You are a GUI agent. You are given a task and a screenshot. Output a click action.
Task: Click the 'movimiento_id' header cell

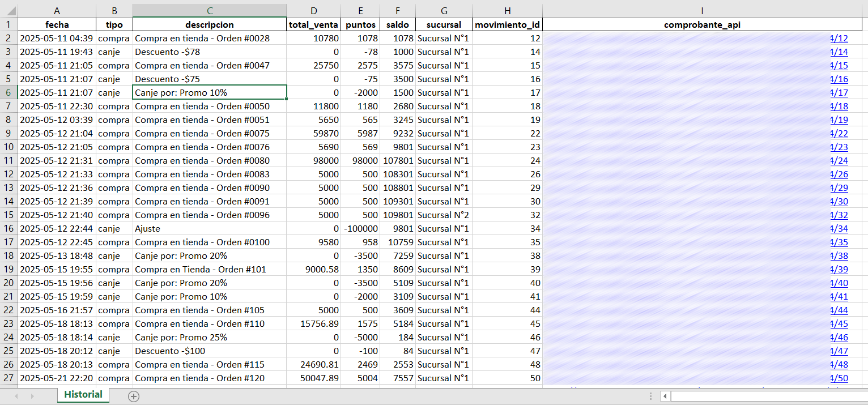(508, 24)
